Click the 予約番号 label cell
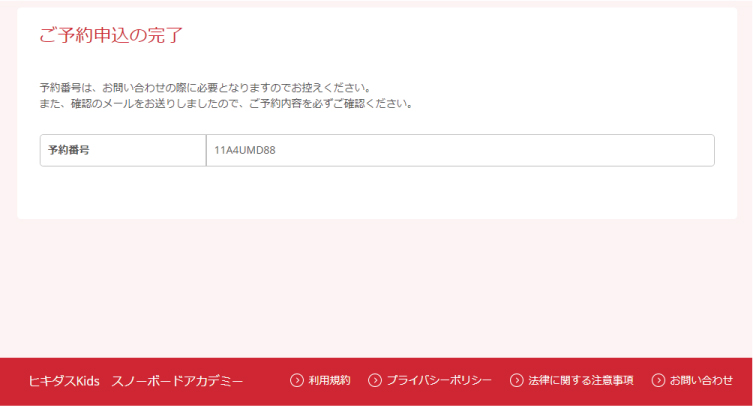The width and height of the screenshot is (753, 417). coord(123,150)
